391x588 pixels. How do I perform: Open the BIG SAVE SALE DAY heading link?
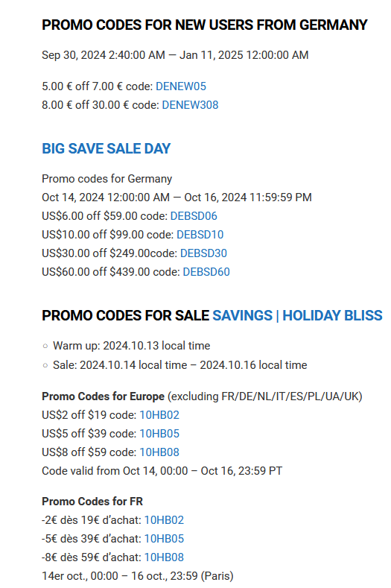pyautogui.click(x=106, y=148)
